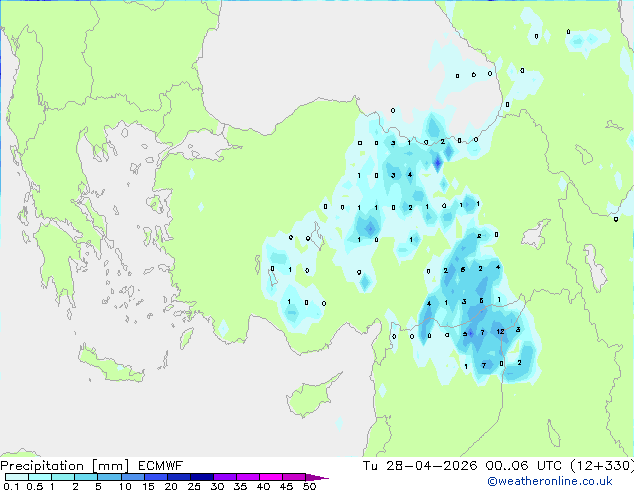
Task: Click the legend scale label "20"
Action: 171,486
